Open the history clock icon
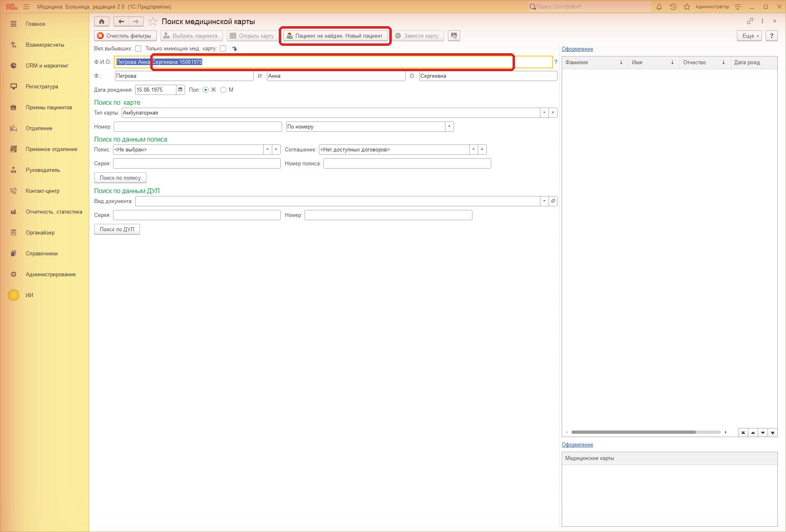 673,7
